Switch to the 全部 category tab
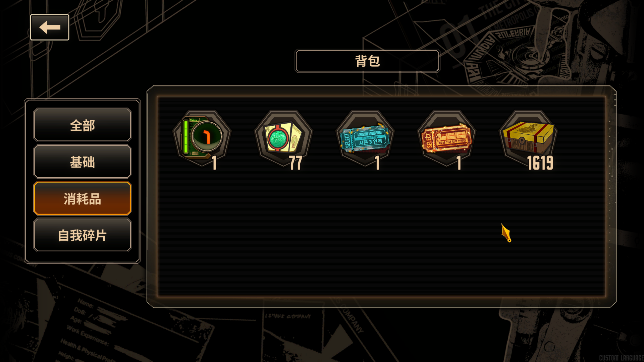 tap(82, 125)
